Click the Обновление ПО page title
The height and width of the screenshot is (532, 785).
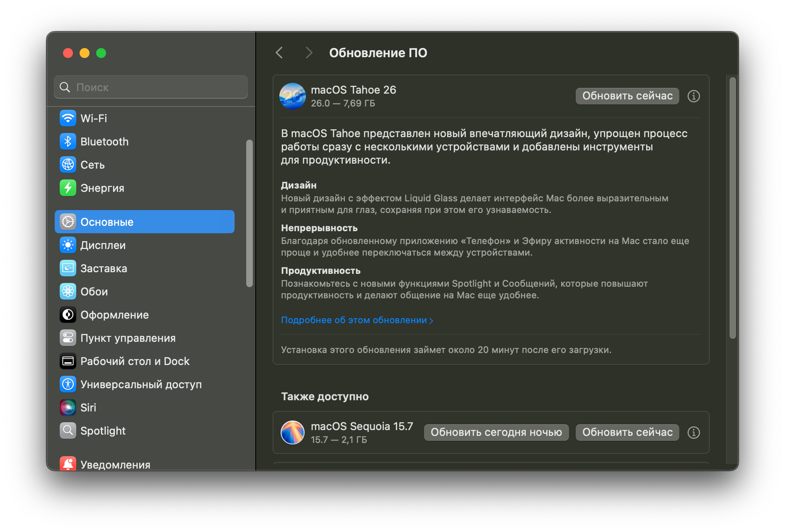click(378, 53)
